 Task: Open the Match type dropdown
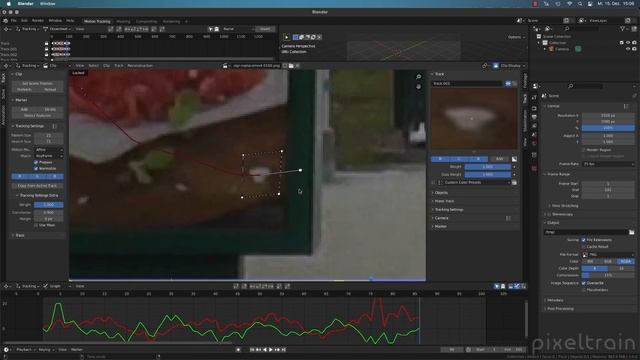pyautogui.click(x=49, y=156)
